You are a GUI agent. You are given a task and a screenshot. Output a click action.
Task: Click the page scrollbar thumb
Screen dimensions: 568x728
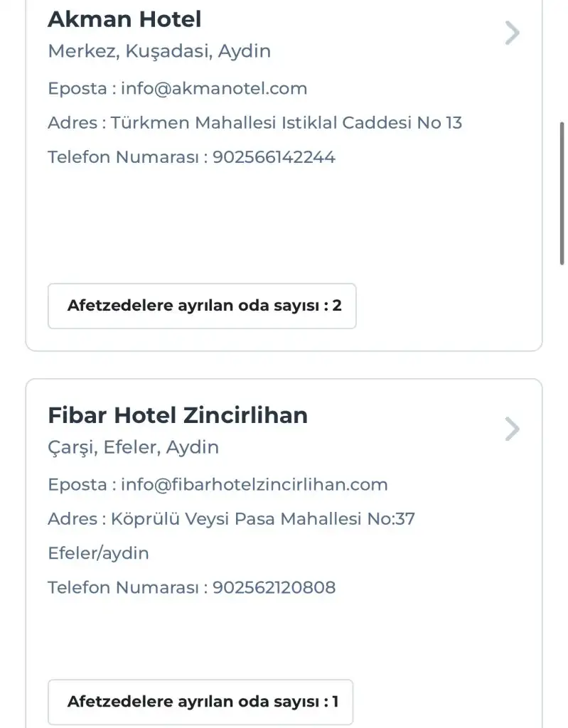(x=562, y=192)
